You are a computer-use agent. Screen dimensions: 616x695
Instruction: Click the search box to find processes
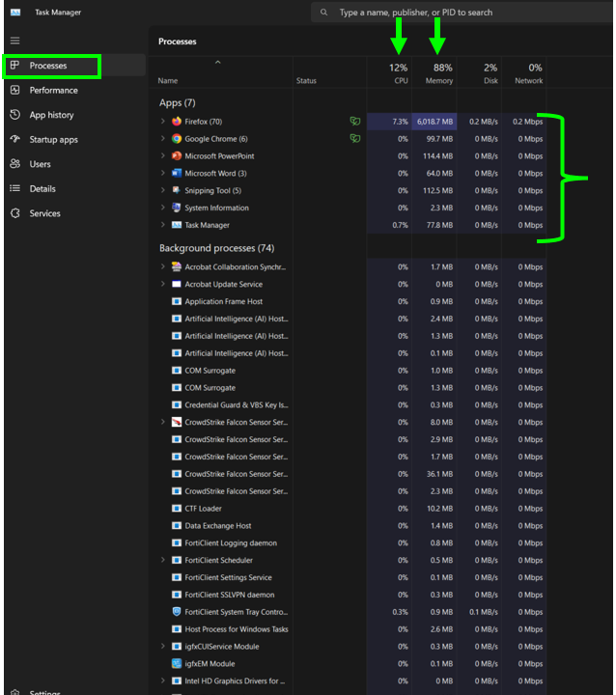[x=463, y=13]
